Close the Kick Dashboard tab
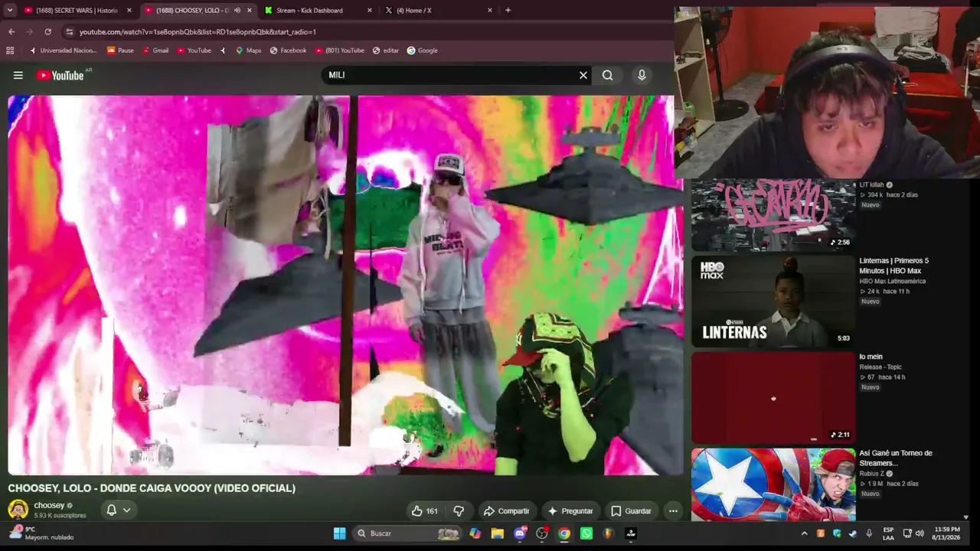980x551 pixels. (370, 11)
